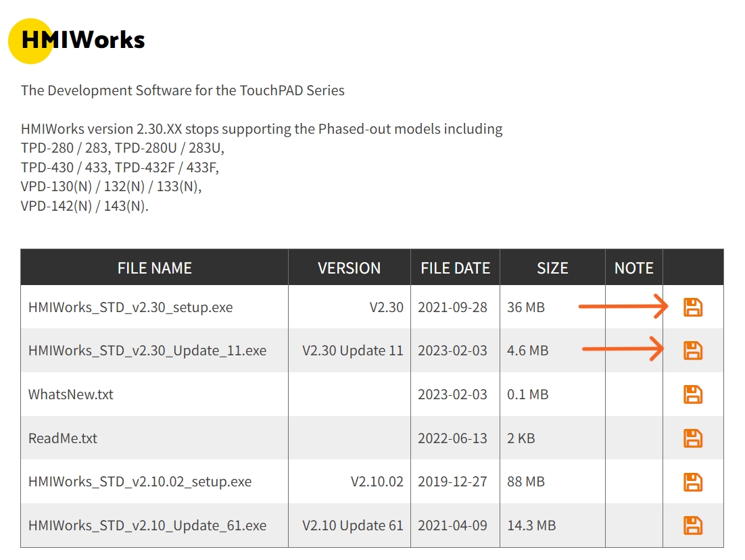This screenshot has height=560, width=745.
Task: Click save icon for v2.10 Update 61
Action: pos(693,526)
